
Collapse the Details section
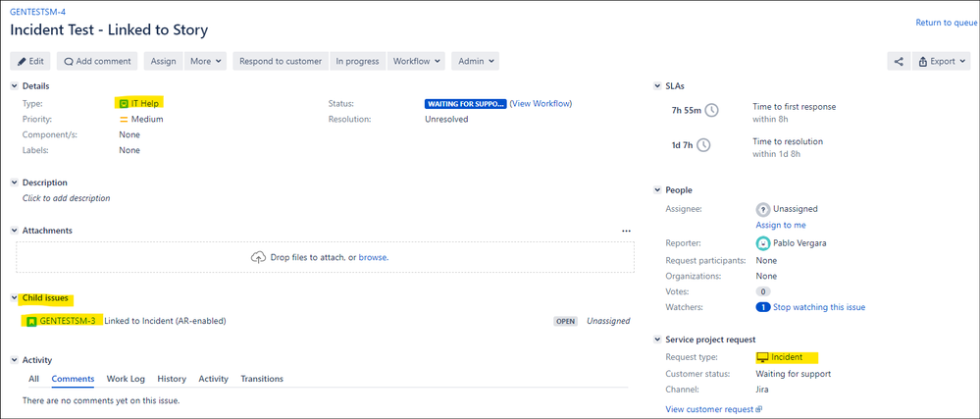pyautogui.click(x=14, y=85)
